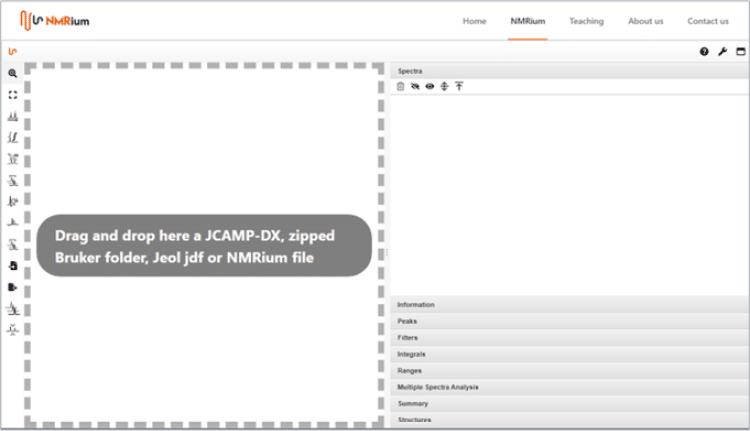Screen dimensions: 750x431
Task: Go to the Home tab
Action: tap(474, 21)
